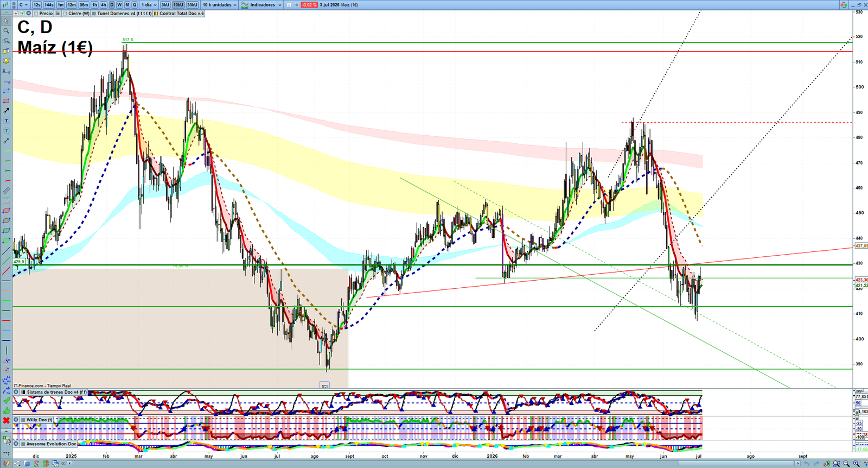Toggle 5kU unit size button

click(x=165, y=5)
